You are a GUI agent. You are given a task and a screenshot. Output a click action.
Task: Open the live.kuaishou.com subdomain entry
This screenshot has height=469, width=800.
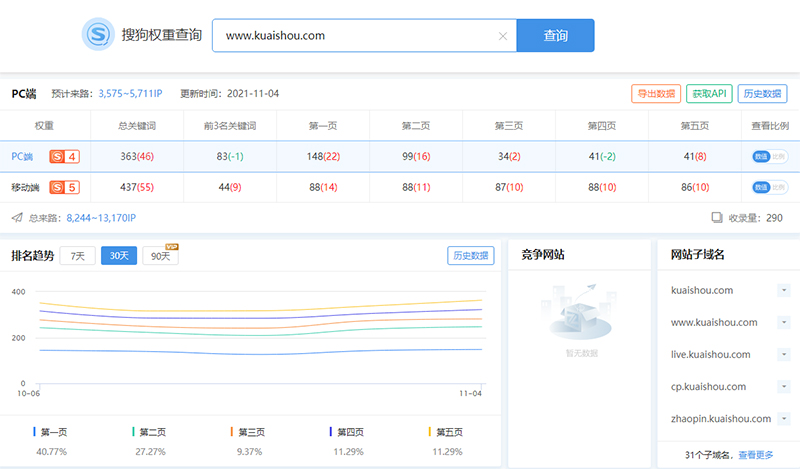tap(711, 355)
